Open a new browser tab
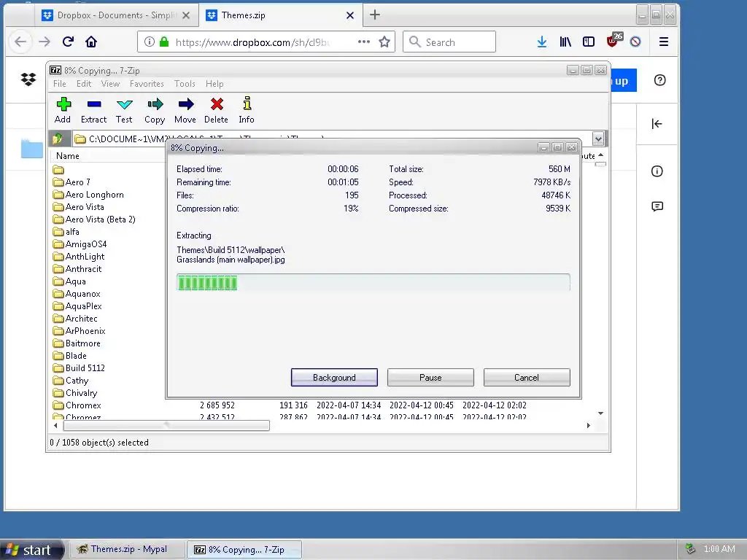This screenshot has width=747, height=560. [x=375, y=15]
